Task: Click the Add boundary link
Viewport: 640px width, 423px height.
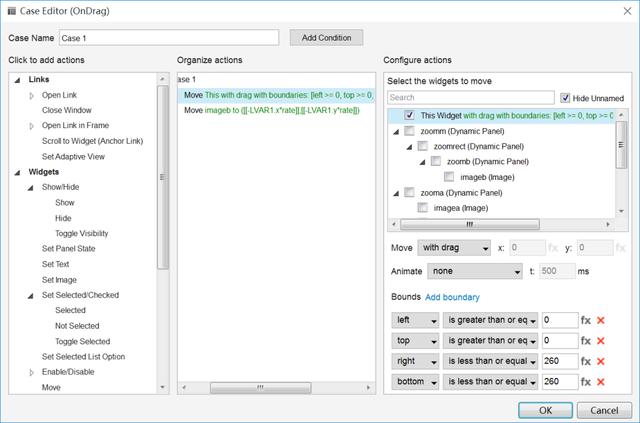Action: click(x=452, y=297)
